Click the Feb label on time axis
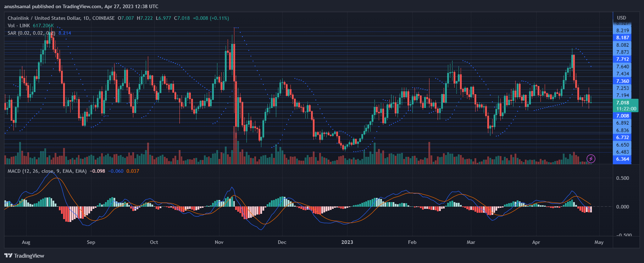 click(x=412, y=242)
